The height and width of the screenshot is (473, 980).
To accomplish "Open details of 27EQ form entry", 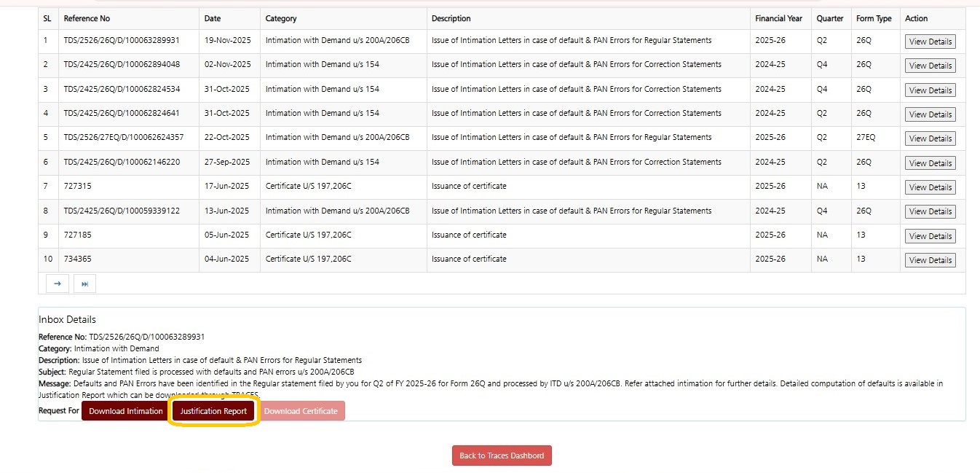I will click(x=930, y=138).
